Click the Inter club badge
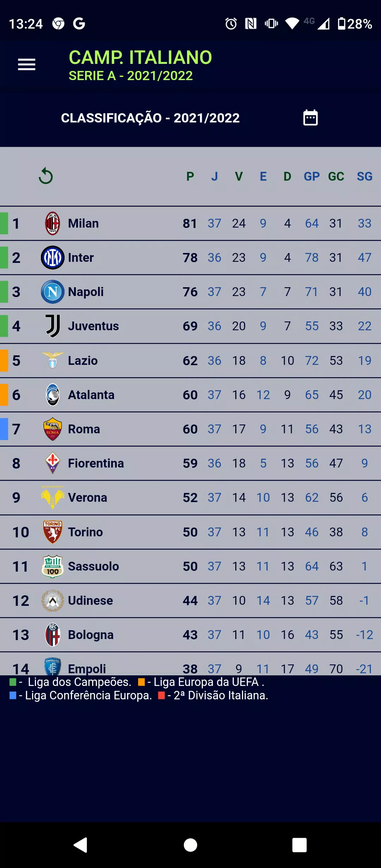Screen dimensions: 381x868 click(52, 257)
